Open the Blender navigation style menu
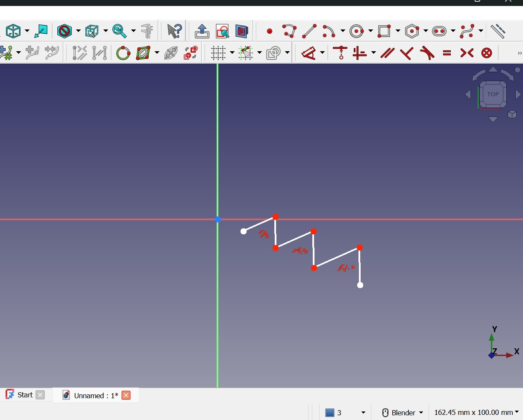 pyautogui.click(x=402, y=412)
